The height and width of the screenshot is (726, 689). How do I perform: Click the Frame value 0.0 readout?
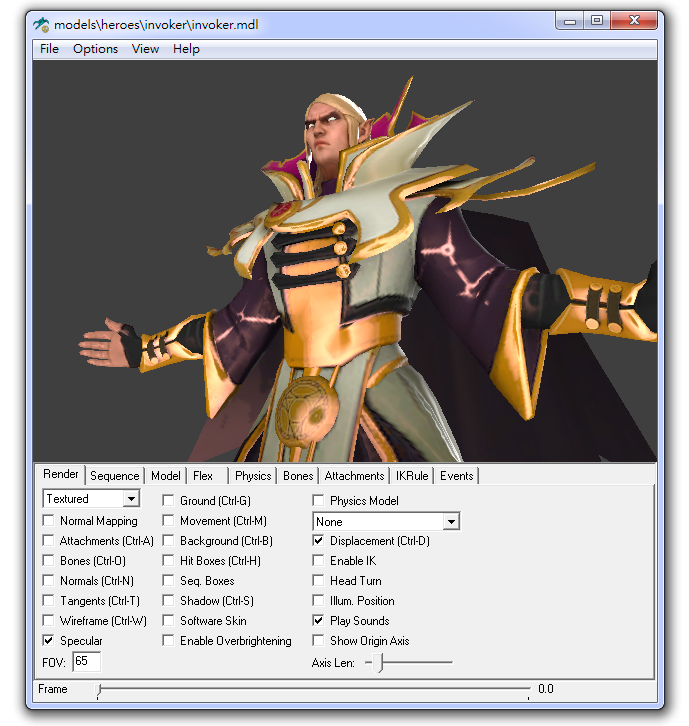545,689
